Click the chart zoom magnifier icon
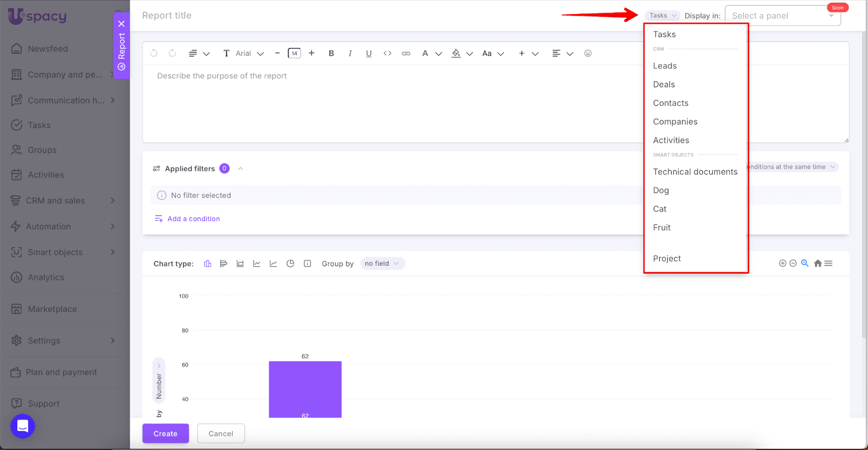 point(805,263)
